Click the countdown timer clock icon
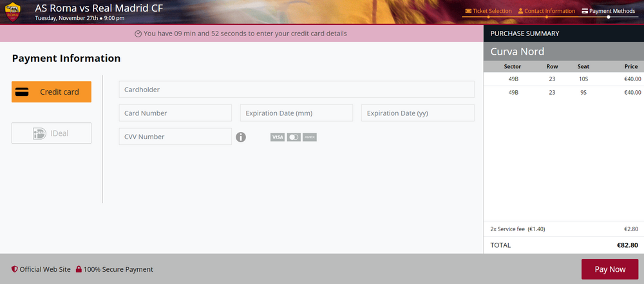The width and height of the screenshot is (644, 284). coord(138,33)
